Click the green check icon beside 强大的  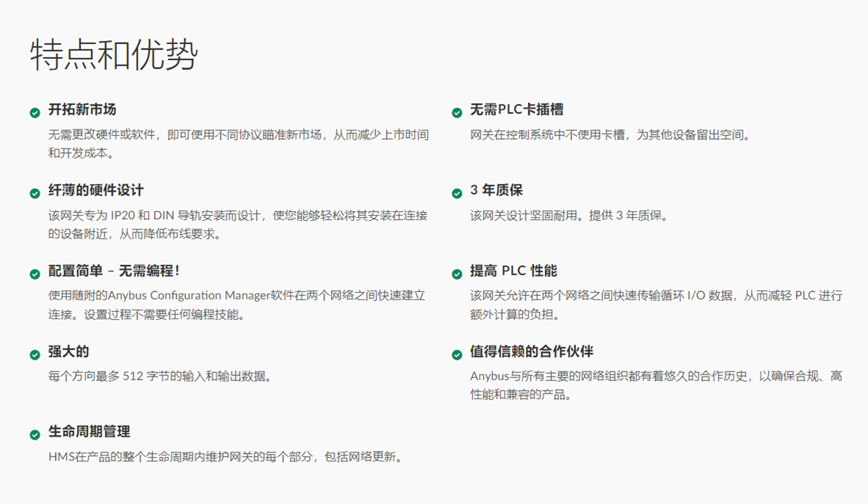click(35, 355)
